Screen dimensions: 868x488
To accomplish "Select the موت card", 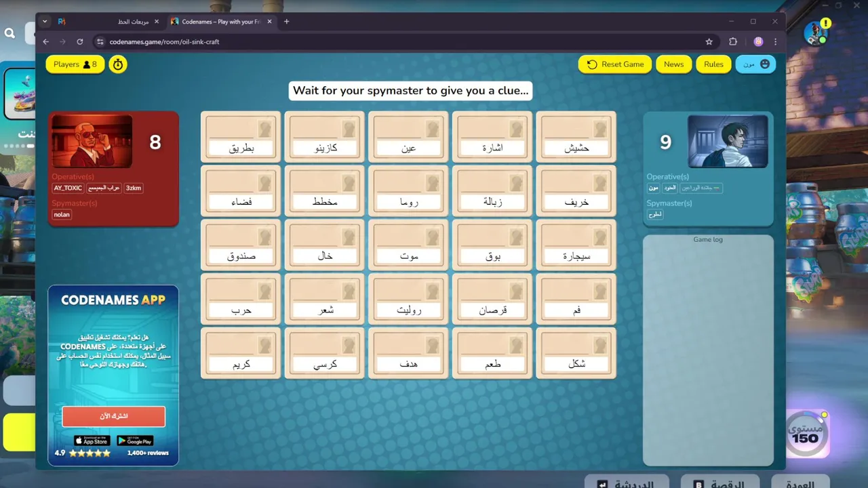I will coord(408,245).
